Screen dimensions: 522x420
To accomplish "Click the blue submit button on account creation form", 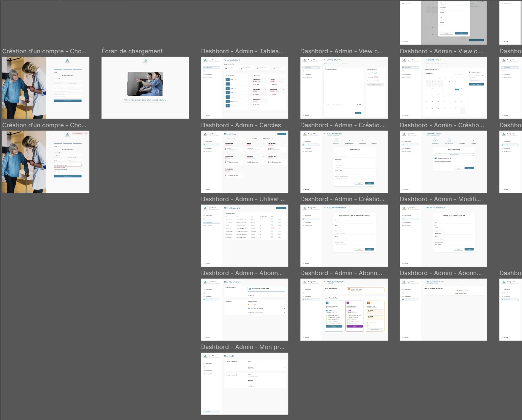I will pos(67,101).
